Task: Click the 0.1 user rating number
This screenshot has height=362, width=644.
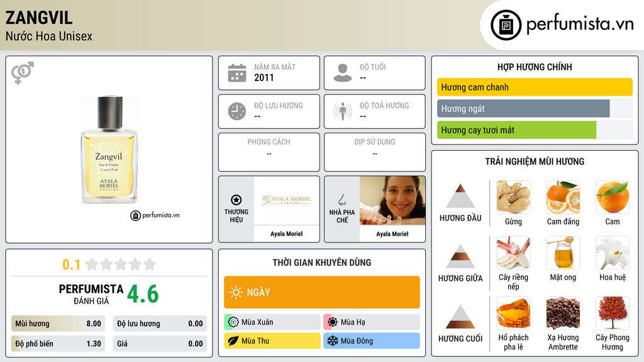Action: (72, 265)
